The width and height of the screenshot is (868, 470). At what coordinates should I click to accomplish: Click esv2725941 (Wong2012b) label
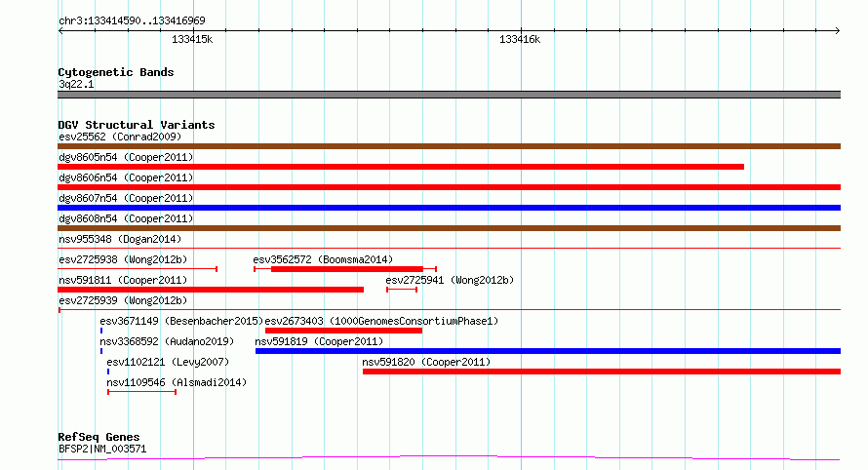pos(450,280)
